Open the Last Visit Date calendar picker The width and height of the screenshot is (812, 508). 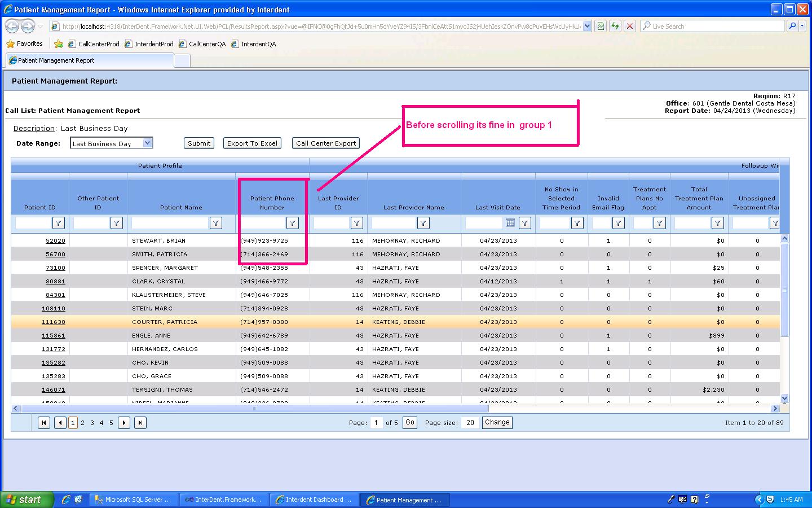pos(510,223)
